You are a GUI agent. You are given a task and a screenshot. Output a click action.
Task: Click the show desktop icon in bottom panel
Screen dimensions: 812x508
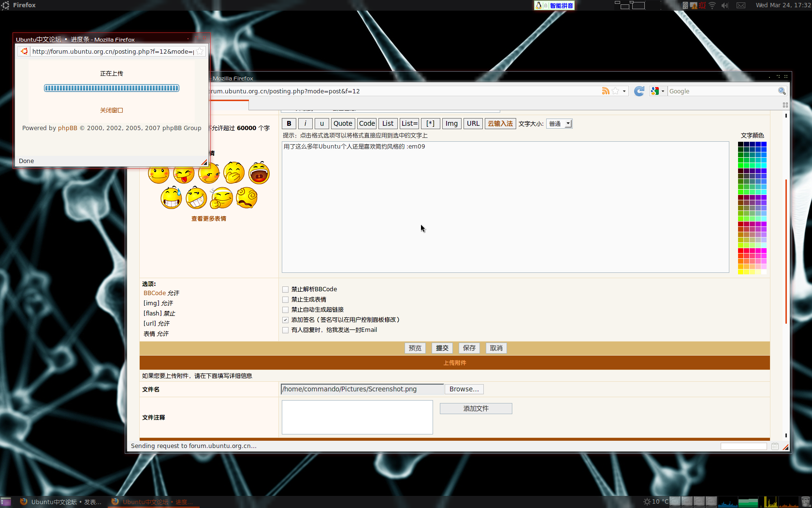(x=6, y=502)
